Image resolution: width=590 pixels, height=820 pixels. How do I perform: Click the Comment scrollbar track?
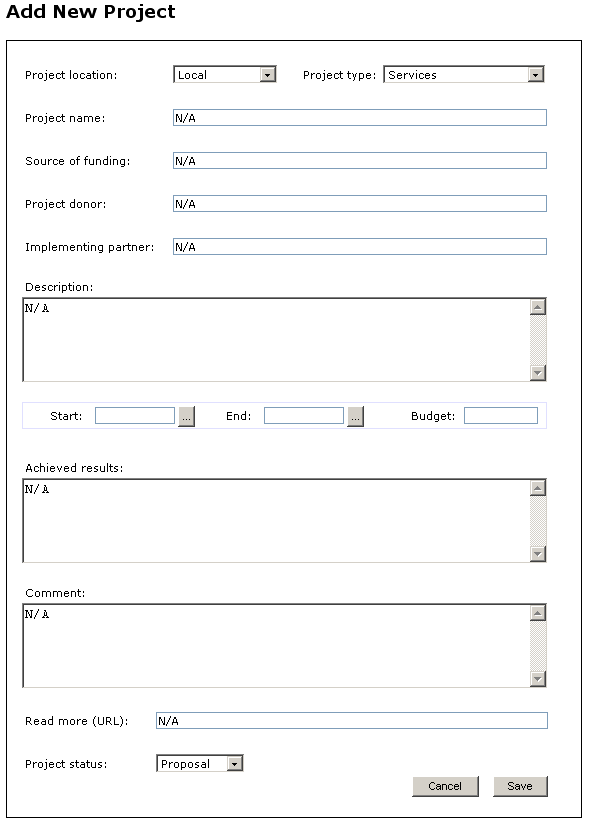coord(538,646)
